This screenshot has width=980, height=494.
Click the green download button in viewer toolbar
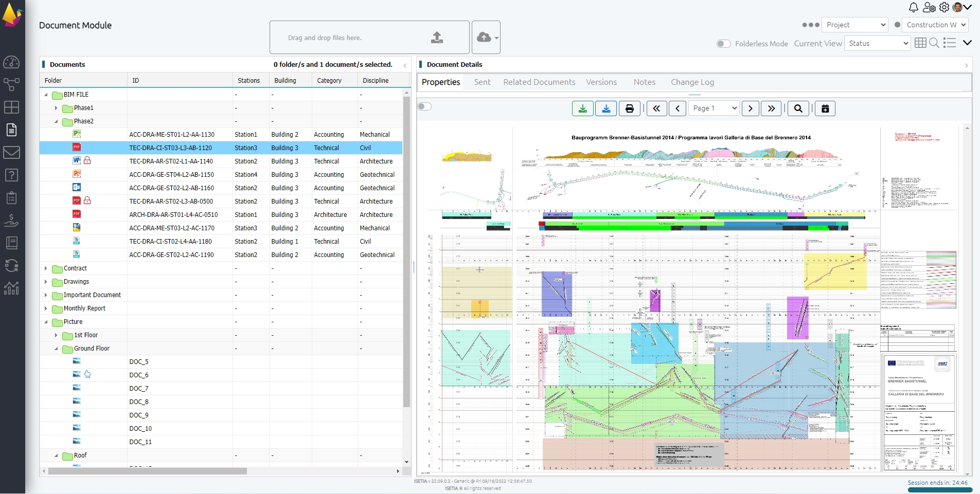(582, 108)
